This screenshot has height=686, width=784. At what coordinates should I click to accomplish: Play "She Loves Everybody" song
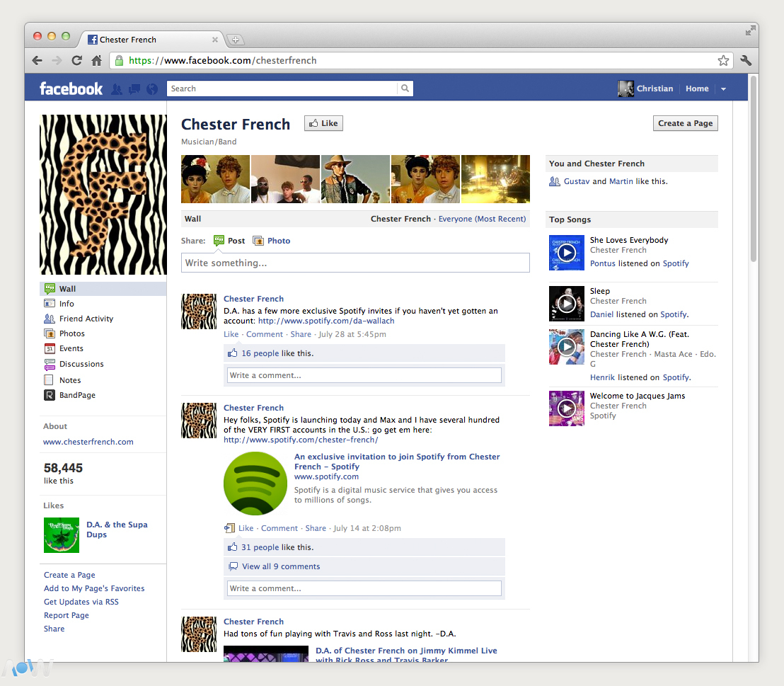[566, 253]
